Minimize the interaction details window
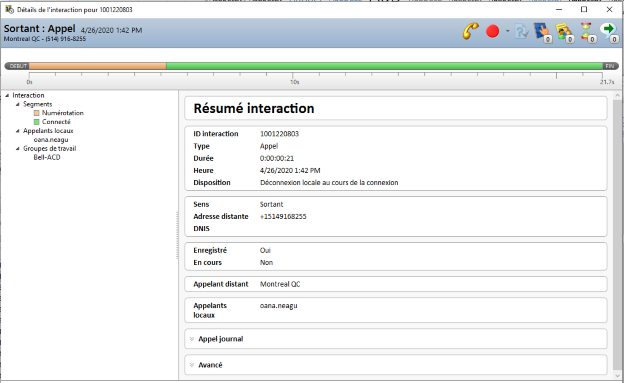Screen dimensions: 624x383 559,9
